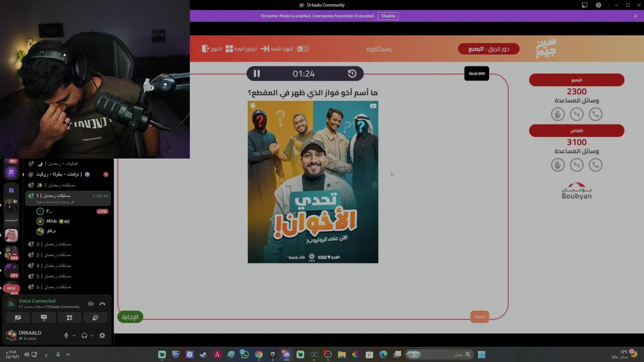The image size is (644, 362).
Task: Open the purple server icon in the server list
Action: (11, 172)
